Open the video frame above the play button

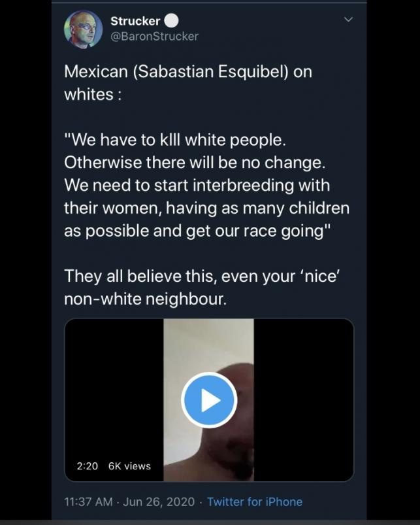(x=208, y=345)
